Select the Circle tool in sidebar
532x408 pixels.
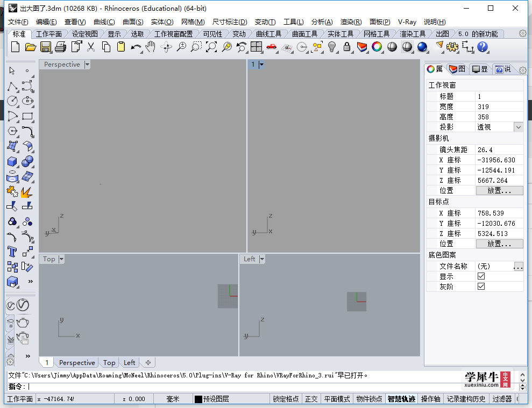click(x=12, y=101)
